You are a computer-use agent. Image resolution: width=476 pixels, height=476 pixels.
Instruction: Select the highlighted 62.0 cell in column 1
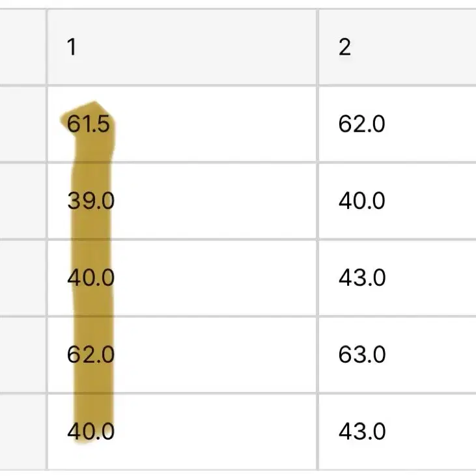[x=182, y=355]
